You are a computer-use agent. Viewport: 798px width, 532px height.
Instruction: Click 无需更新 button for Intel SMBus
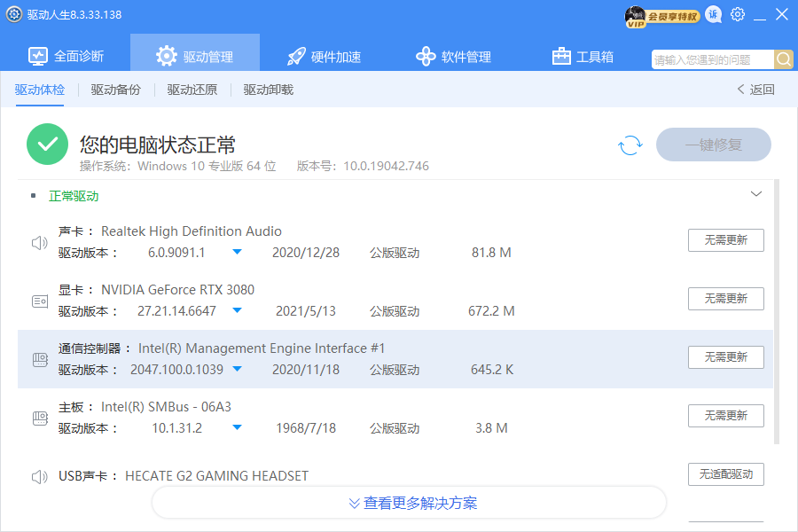[x=725, y=416]
